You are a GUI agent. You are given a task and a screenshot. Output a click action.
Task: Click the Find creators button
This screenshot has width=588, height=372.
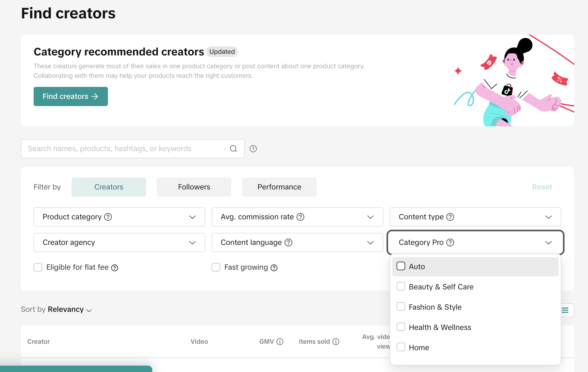pos(71,96)
